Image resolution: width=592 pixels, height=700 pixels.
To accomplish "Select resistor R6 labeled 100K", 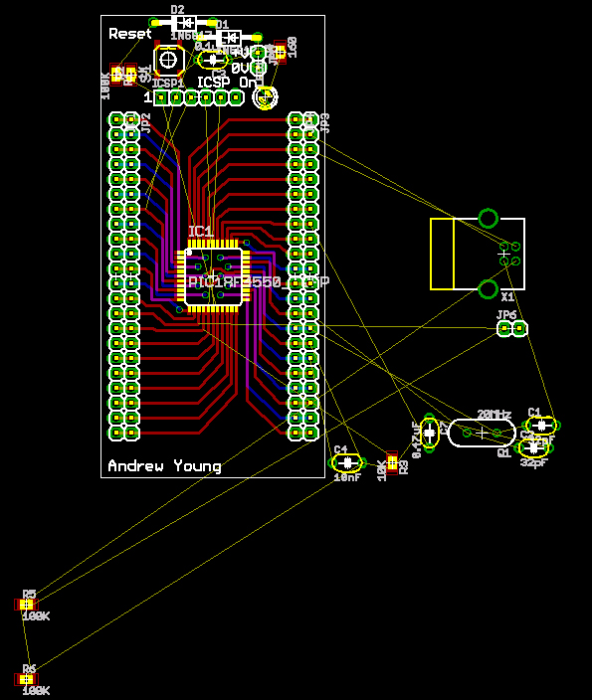I will click(26, 679).
